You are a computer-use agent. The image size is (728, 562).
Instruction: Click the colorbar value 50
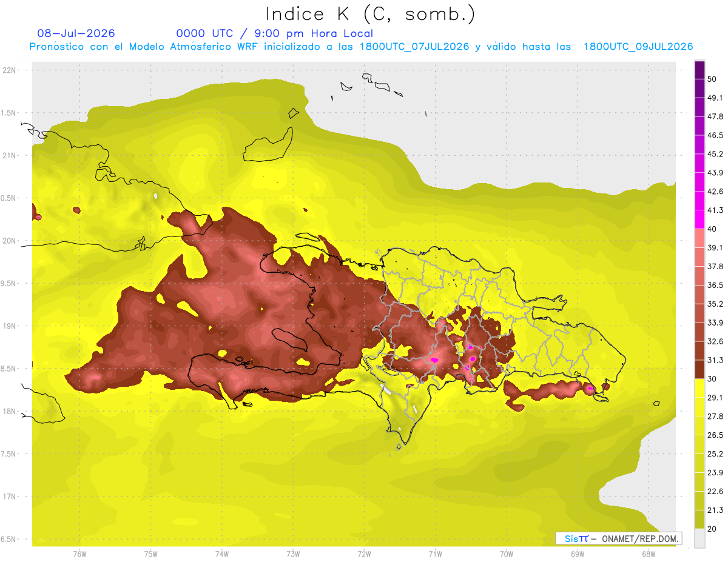712,79
